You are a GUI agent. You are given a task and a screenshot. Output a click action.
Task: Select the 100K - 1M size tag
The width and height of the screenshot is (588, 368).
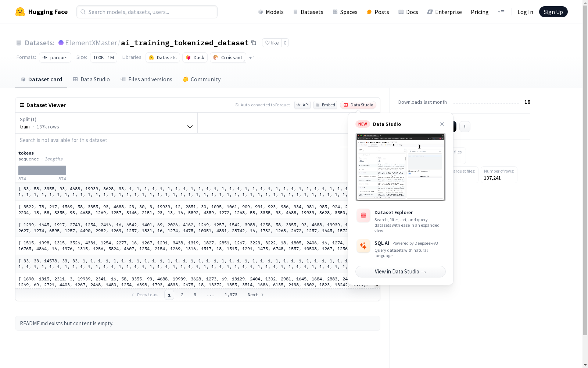[x=104, y=57]
